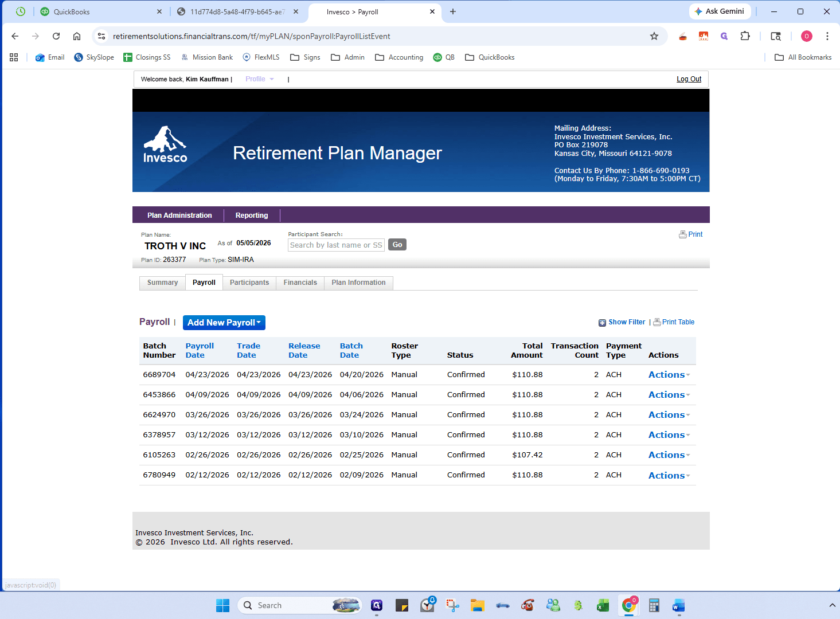
Task: Go back using the browser back arrow
Action: coord(15,36)
